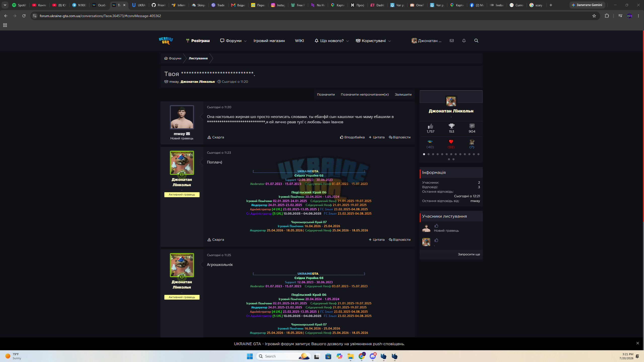This screenshot has height=362, width=644.
Task: Open the conversations envelope icon in header
Action: coord(452,41)
